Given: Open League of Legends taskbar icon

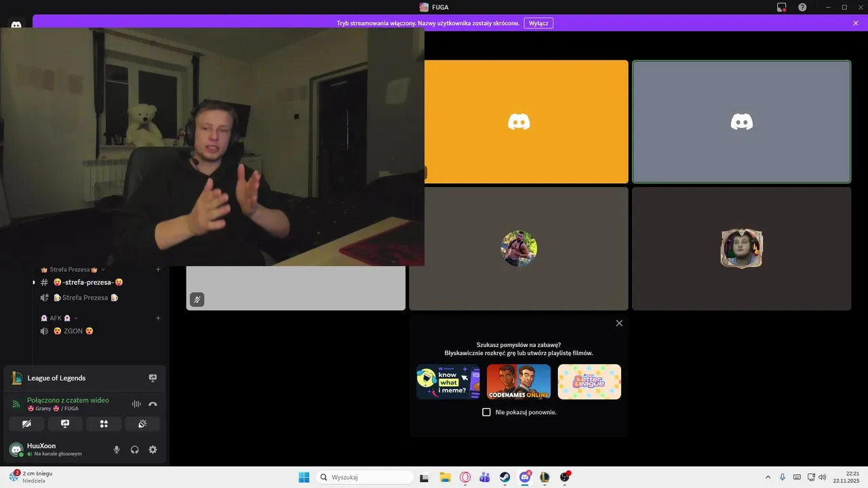Looking at the screenshot, I should 545,477.
